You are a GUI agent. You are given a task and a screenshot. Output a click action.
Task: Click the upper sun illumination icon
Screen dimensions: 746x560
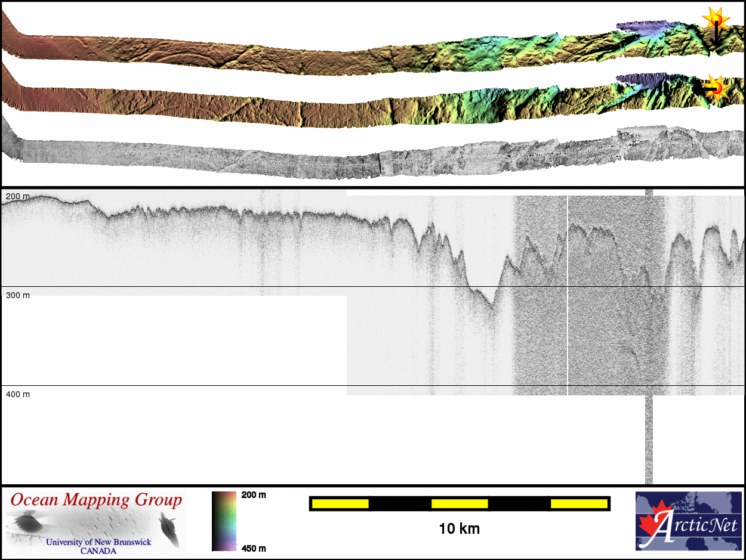(x=716, y=20)
